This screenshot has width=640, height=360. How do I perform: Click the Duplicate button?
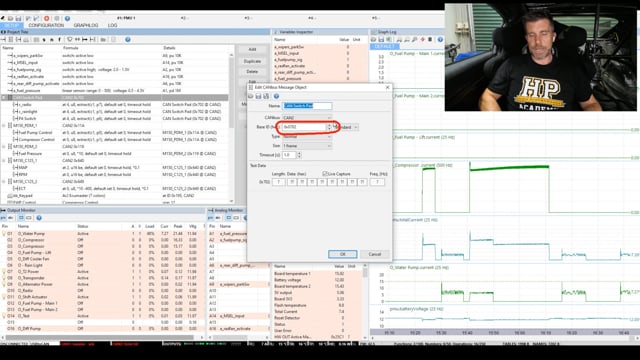(x=252, y=61)
